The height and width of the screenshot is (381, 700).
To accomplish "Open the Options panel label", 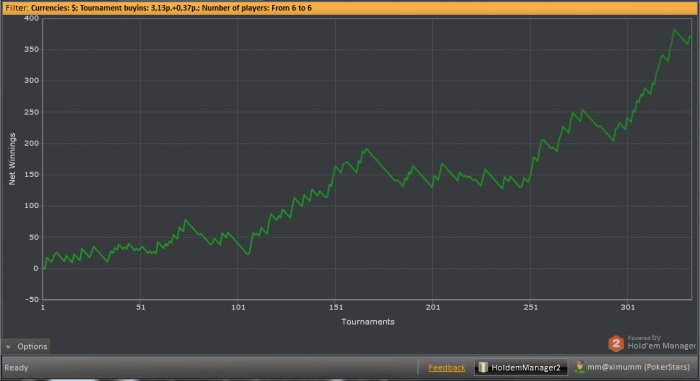I will [x=32, y=346].
